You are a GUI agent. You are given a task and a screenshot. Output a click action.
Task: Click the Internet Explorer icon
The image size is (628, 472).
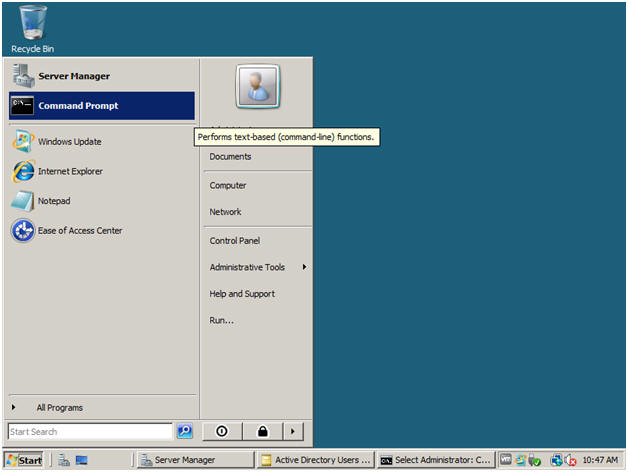(x=24, y=171)
